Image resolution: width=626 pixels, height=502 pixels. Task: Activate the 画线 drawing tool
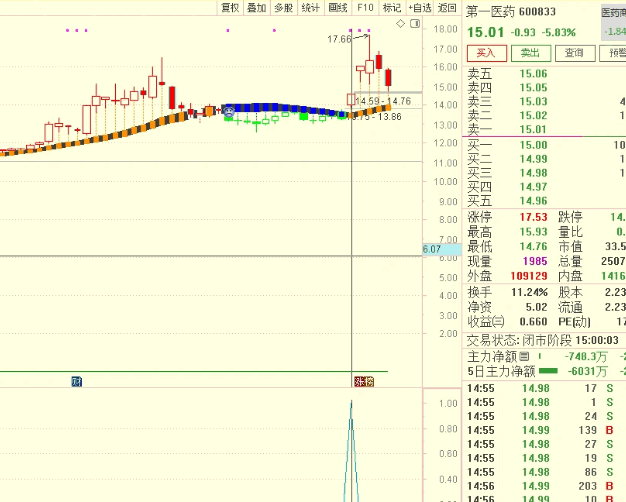click(x=338, y=8)
